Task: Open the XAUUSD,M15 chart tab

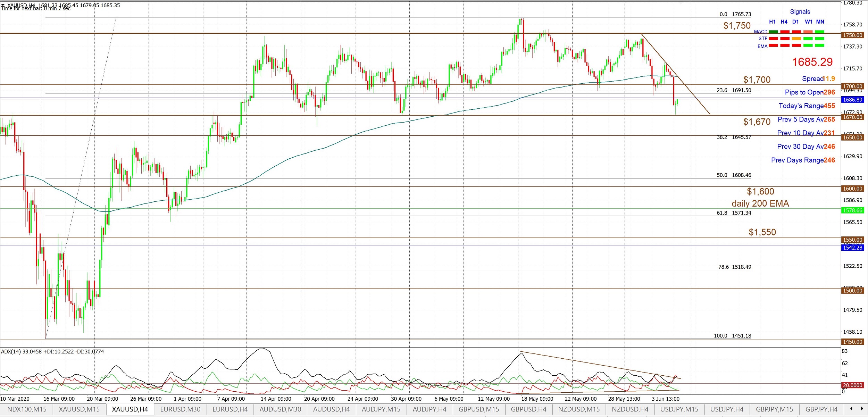Action: [79, 409]
